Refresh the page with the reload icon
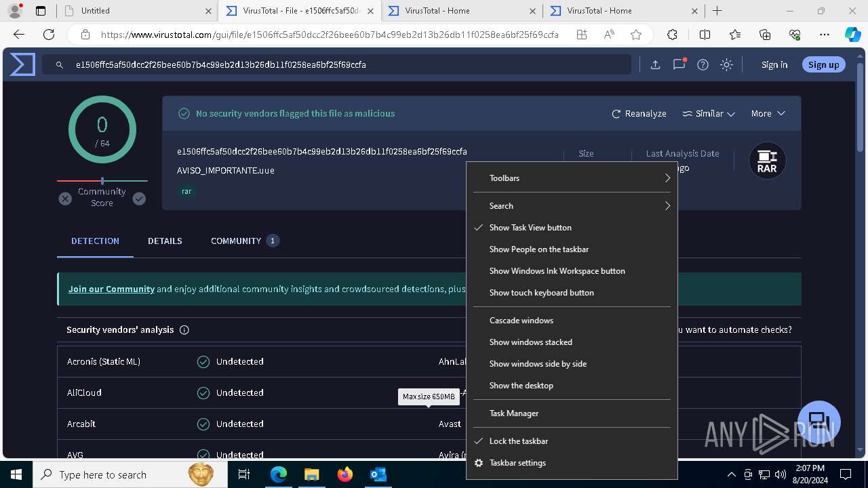Image resolution: width=868 pixels, height=488 pixels. tap(49, 35)
